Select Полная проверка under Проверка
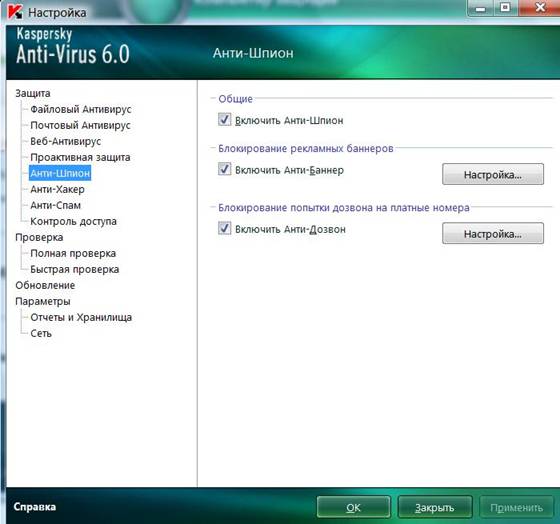Image resolution: width=560 pixels, height=524 pixels. click(73, 253)
